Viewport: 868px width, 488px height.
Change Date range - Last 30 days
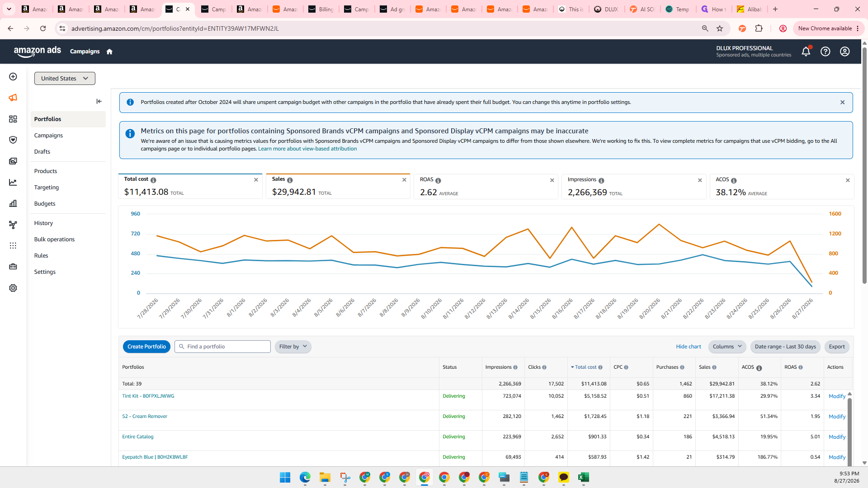(785, 347)
